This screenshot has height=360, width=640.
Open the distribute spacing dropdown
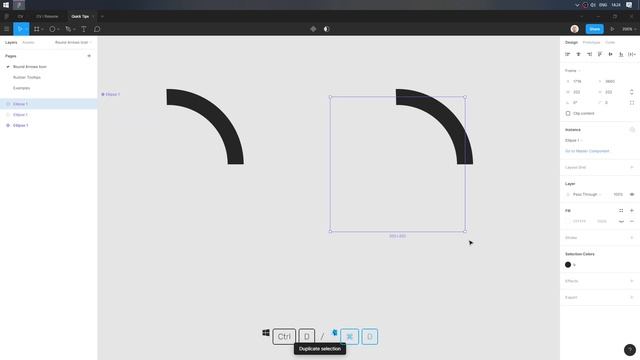pyautogui.click(x=632, y=54)
